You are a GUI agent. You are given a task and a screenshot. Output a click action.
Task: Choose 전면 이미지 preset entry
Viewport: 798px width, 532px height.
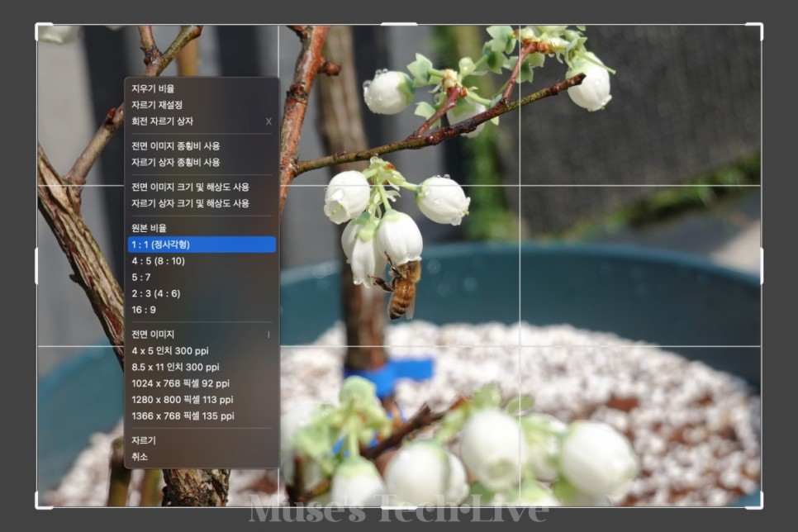[x=202, y=335]
